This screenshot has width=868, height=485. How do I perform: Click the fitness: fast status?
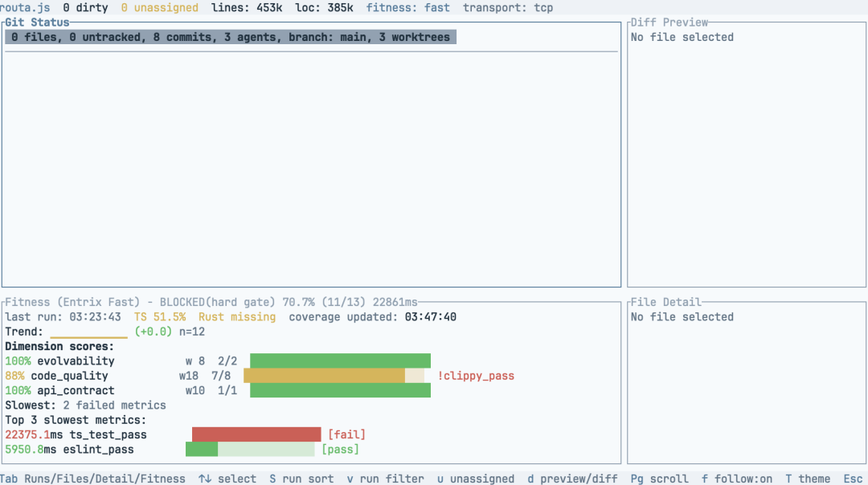tap(408, 8)
